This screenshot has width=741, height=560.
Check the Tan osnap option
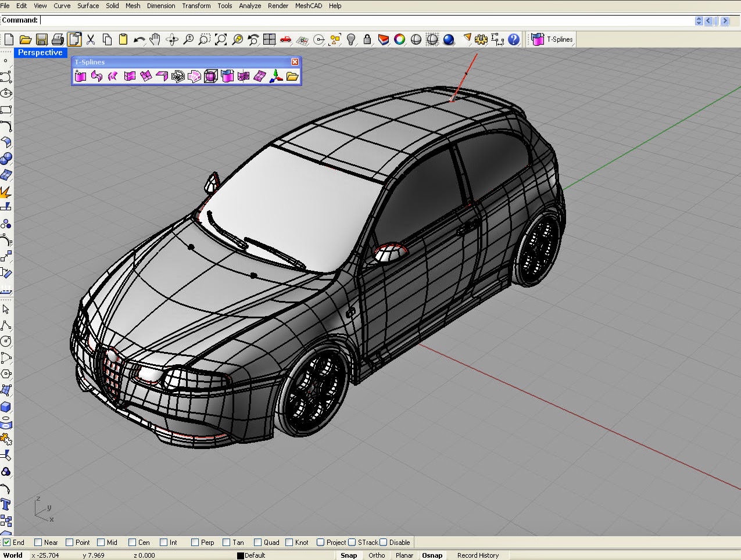(226, 542)
